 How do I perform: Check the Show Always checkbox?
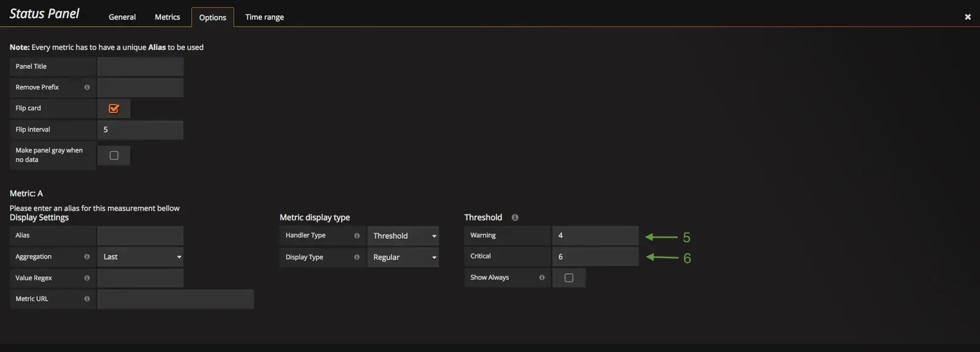569,278
